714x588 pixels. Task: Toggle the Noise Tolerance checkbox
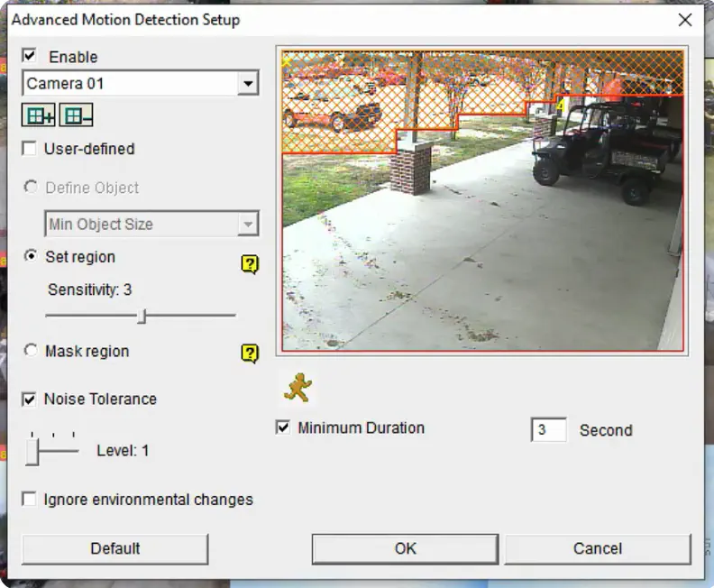coord(29,399)
